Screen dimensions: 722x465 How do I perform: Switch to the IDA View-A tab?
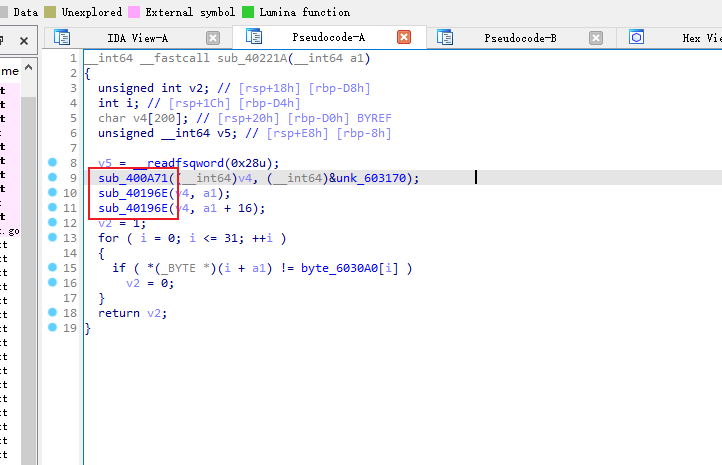tap(137, 38)
